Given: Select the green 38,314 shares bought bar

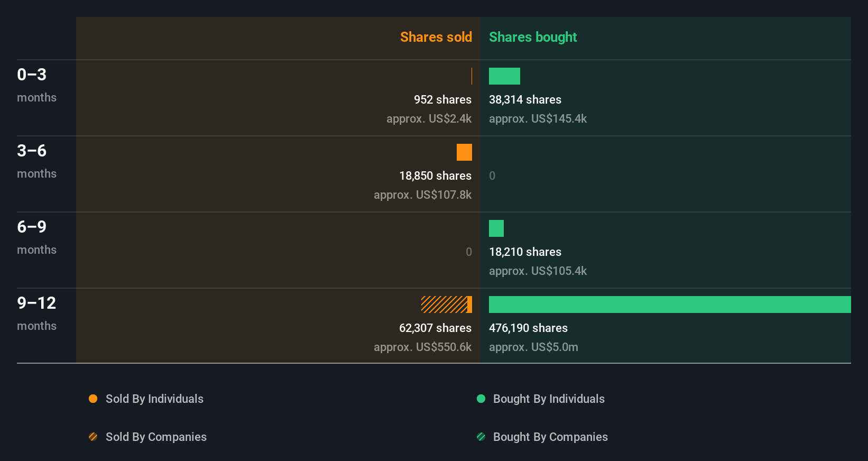Looking at the screenshot, I should click(x=504, y=76).
